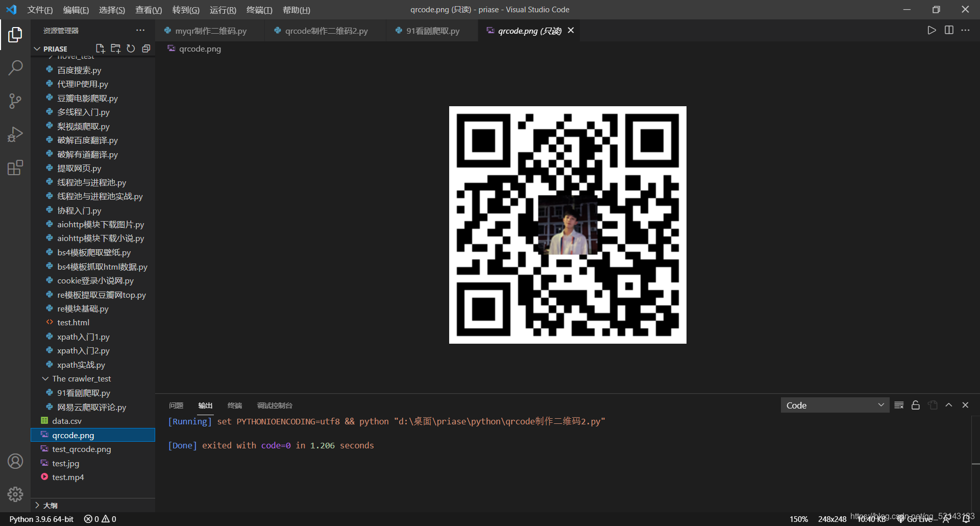Open the Code output channel dropdown
Viewport: 980px width, 526px height.
coord(835,405)
